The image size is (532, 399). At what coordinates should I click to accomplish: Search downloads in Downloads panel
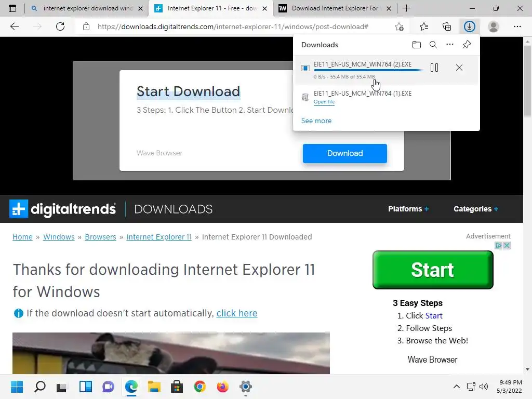pyautogui.click(x=433, y=45)
